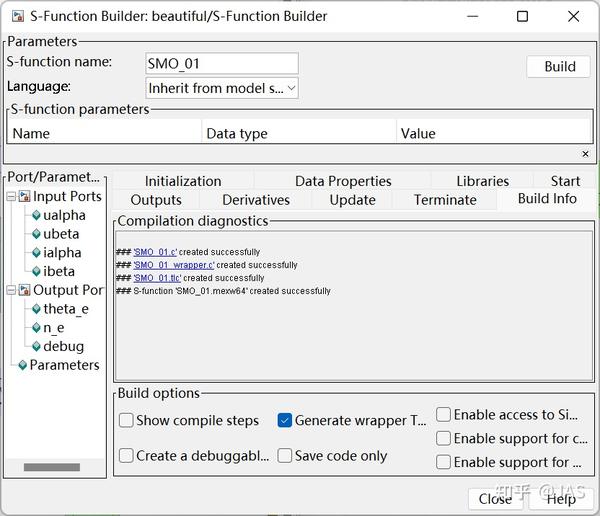Image resolution: width=600 pixels, height=516 pixels.
Task: Collapse the Output Ports tree node
Action: [x=11, y=290]
